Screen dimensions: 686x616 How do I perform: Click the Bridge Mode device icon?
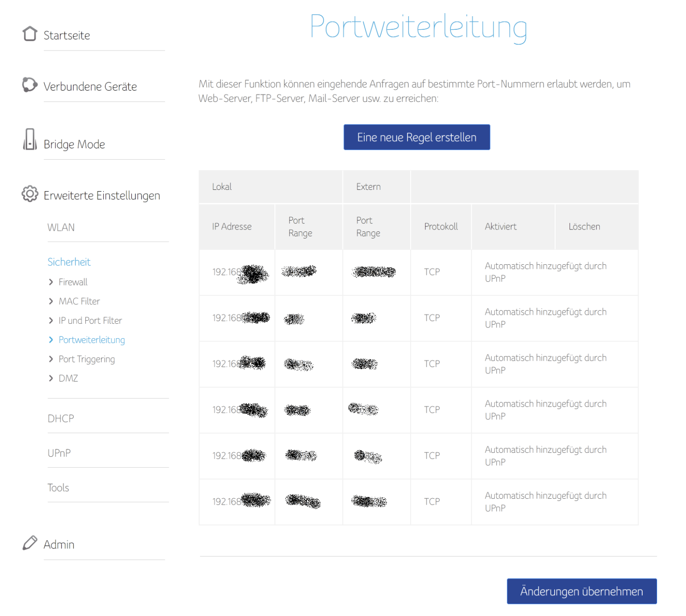point(30,139)
